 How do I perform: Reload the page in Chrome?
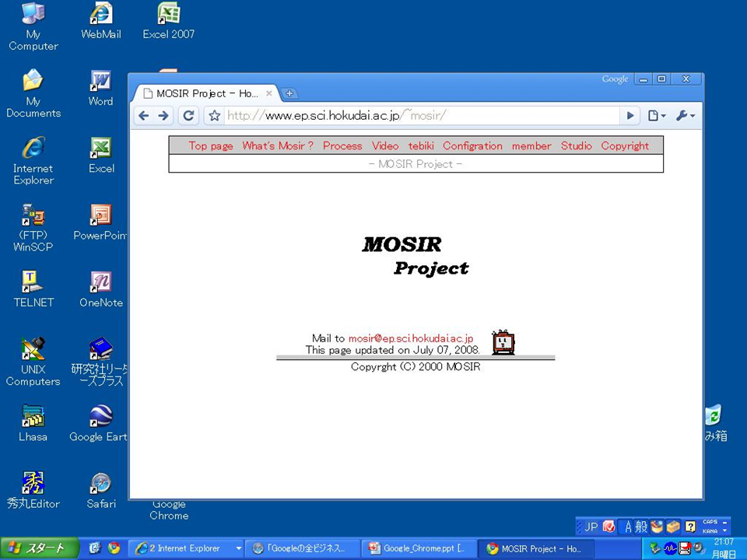pos(188,116)
